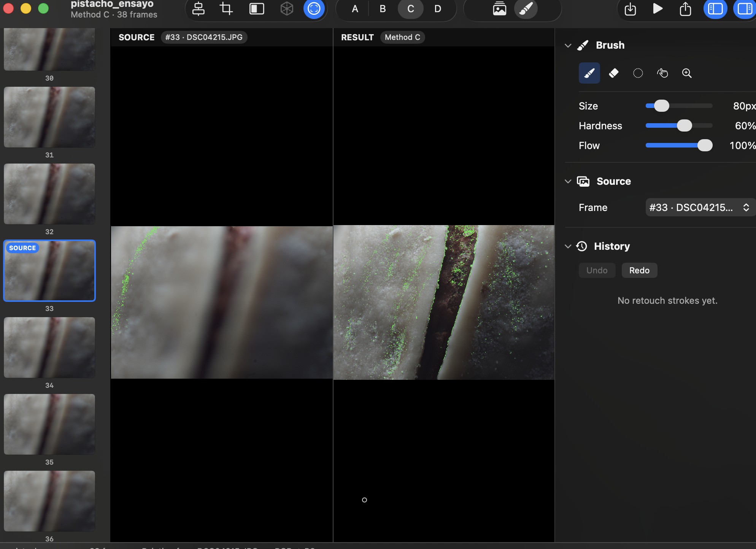Select the retouch brush mode in toolbar
The width and height of the screenshot is (756, 549).
tap(526, 9)
